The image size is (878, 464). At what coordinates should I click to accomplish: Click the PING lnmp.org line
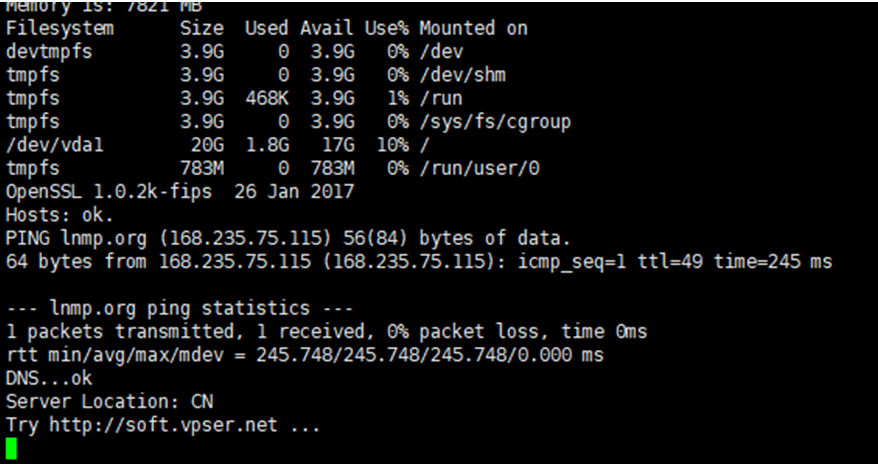tap(288, 238)
